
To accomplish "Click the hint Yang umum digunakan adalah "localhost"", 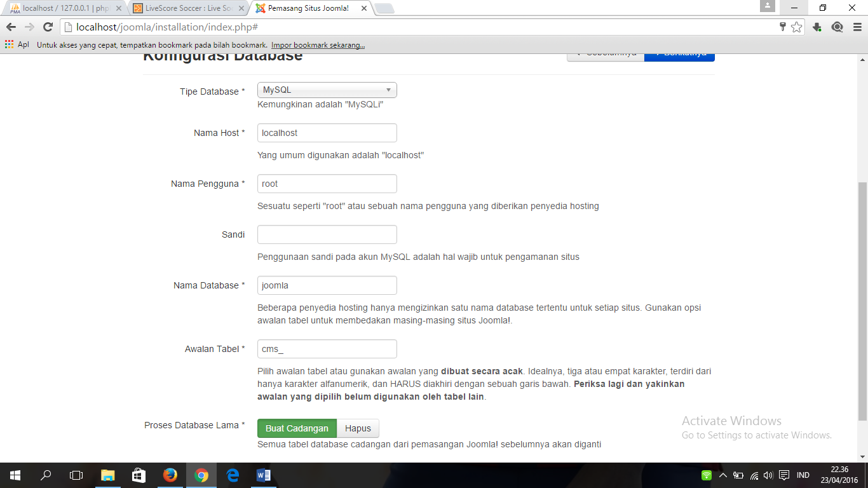I will (x=341, y=155).
